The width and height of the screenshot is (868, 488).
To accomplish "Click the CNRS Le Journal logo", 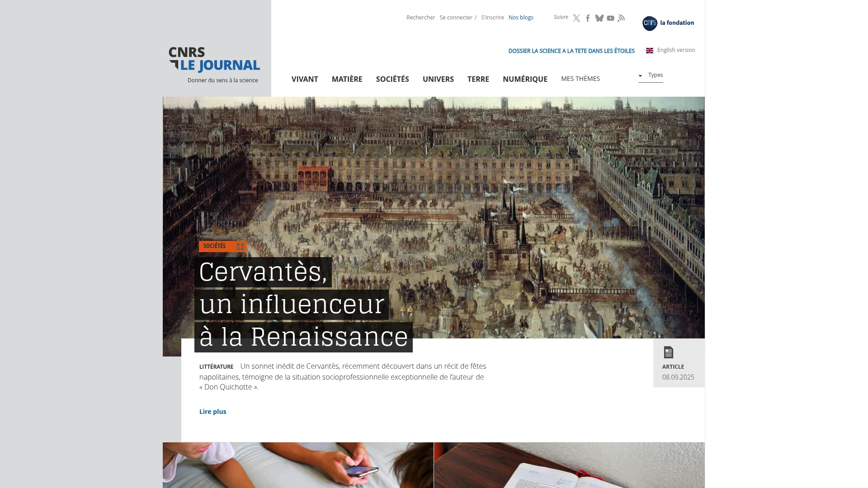I will pyautogui.click(x=214, y=60).
